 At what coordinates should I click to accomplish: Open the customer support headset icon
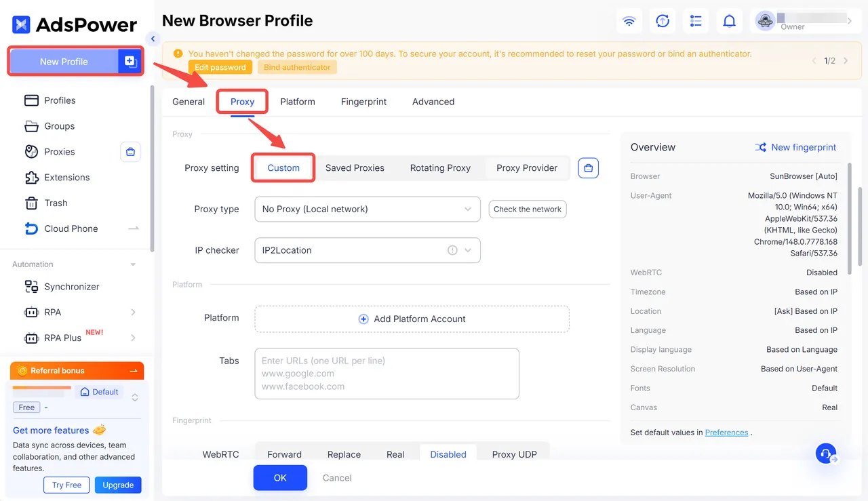826,453
